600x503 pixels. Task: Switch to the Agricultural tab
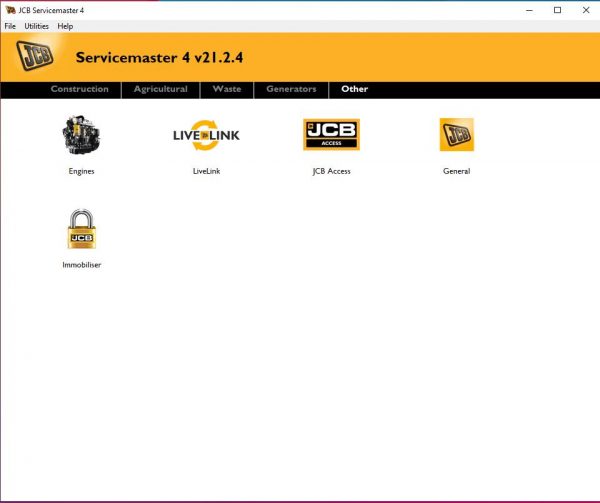pyautogui.click(x=161, y=89)
